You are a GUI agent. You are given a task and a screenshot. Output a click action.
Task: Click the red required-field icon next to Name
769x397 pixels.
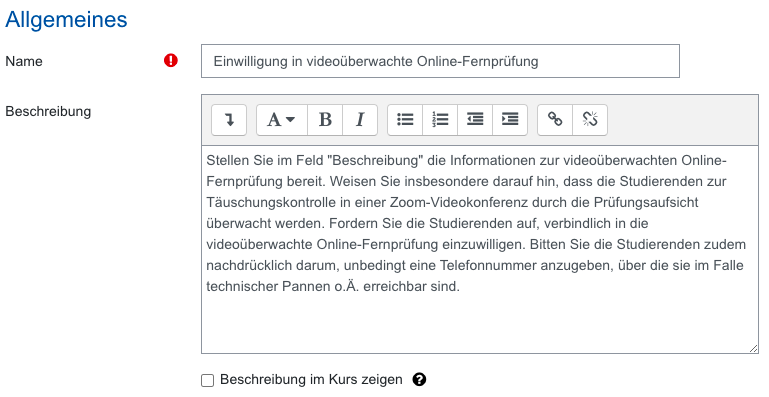(x=171, y=60)
